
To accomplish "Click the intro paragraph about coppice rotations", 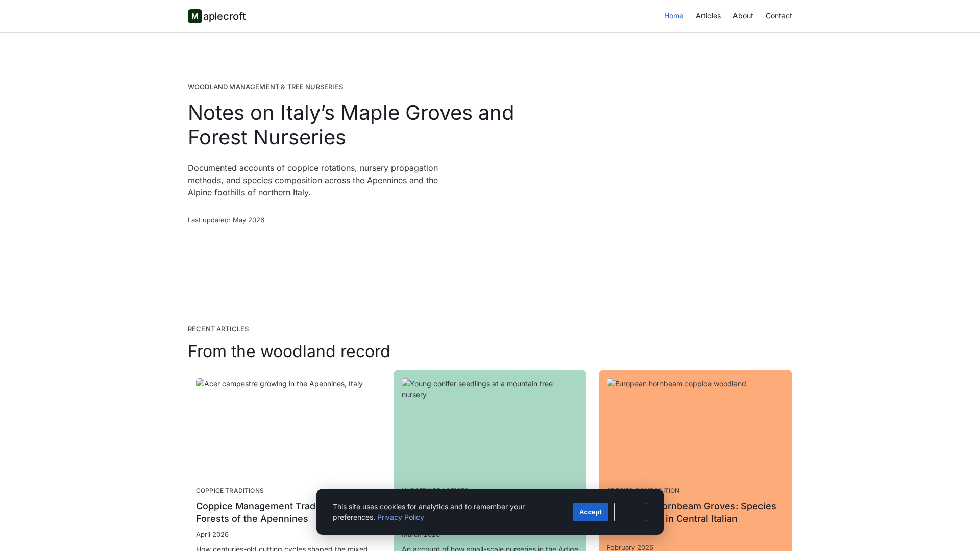I will click(313, 180).
